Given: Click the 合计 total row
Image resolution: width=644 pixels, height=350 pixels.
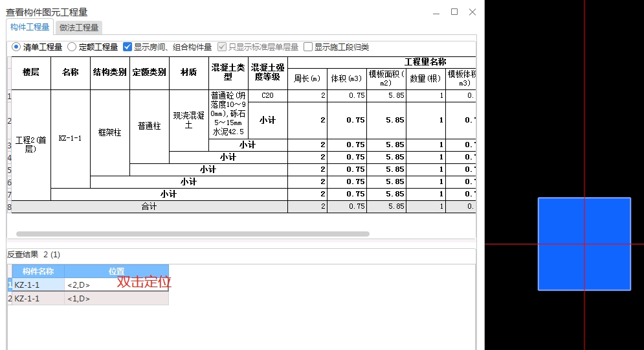Looking at the screenshot, I should point(149,207).
